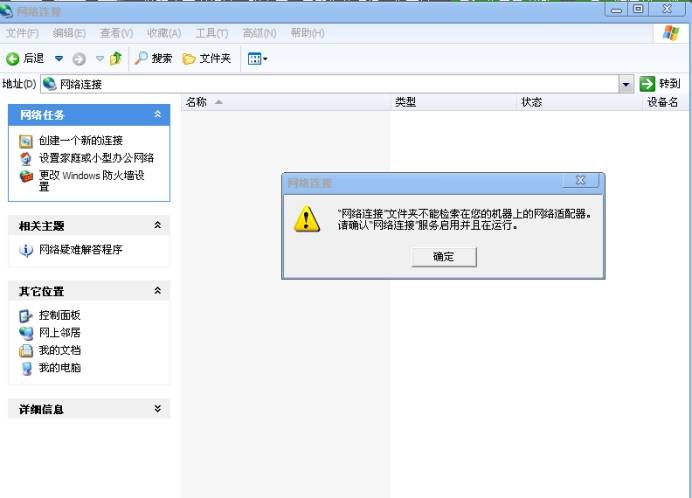Open the 收藏(A) menu
The width and height of the screenshot is (692, 498).
pyautogui.click(x=164, y=33)
